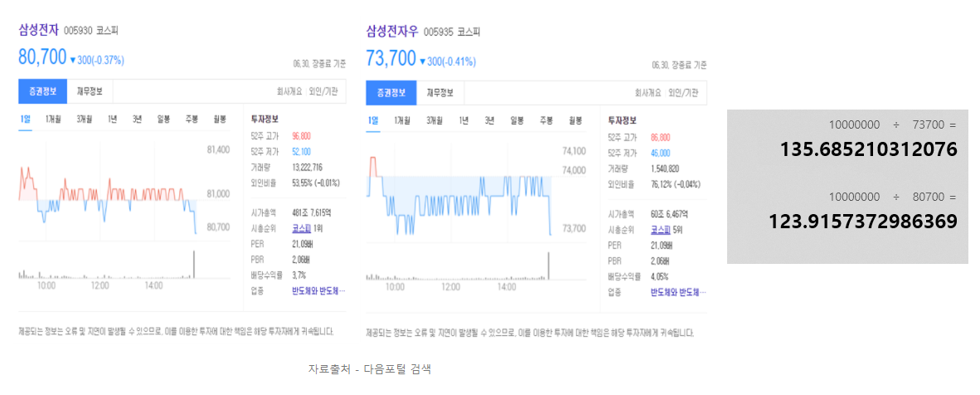980x395 pixels.
Task: Open the 재무정보 tab in the 005935 panel
Action: click(x=440, y=93)
